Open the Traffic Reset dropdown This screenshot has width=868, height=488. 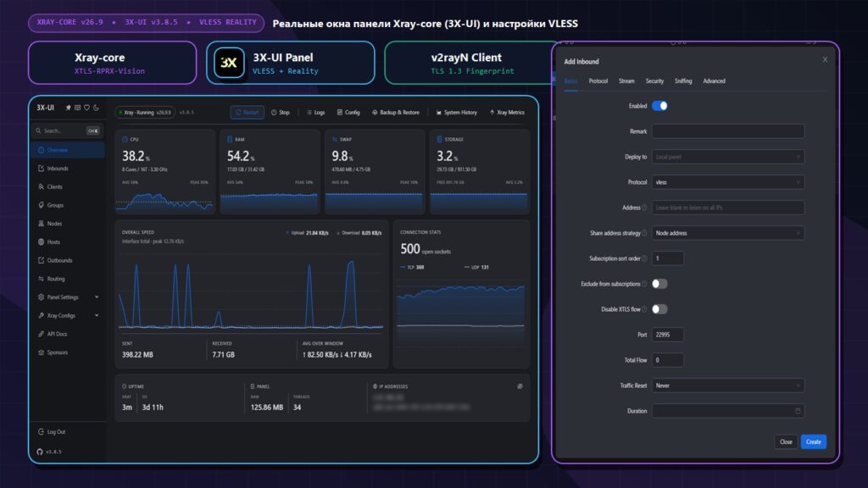(x=728, y=385)
